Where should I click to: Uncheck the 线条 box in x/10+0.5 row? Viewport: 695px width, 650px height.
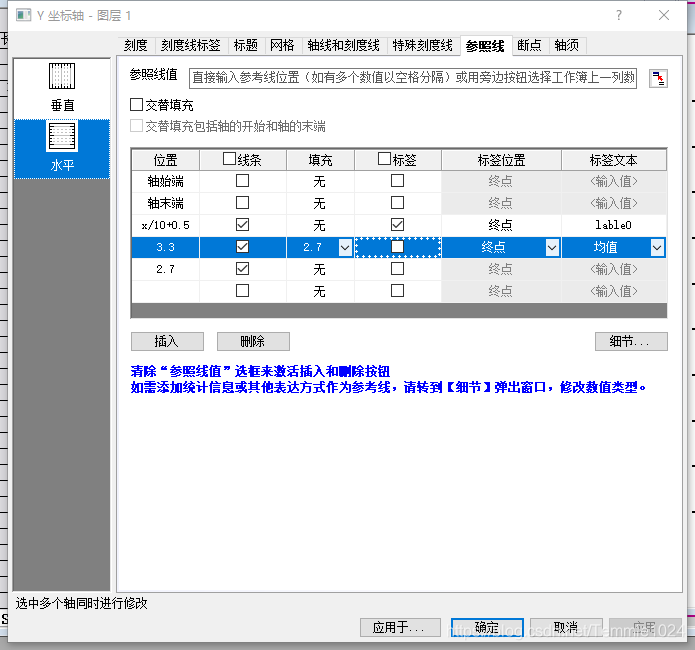pyautogui.click(x=242, y=225)
